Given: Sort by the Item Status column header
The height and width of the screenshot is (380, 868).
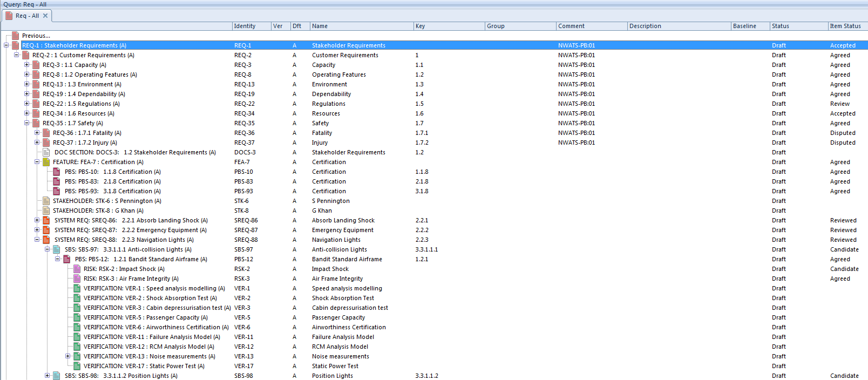Looking at the screenshot, I should coord(847,26).
